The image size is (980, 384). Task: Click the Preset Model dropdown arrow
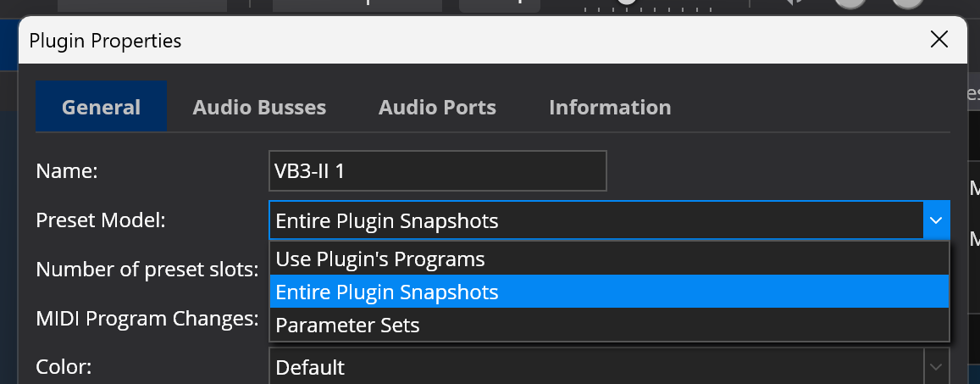[x=936, y=220]
